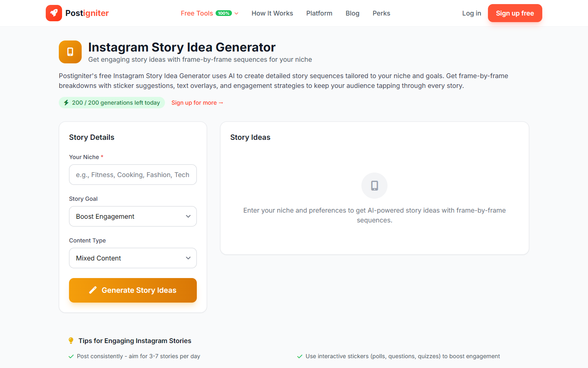Click the Postigniter rocket logo icon
The height and width of the screenshot is (368, 588).
point(53,13)
